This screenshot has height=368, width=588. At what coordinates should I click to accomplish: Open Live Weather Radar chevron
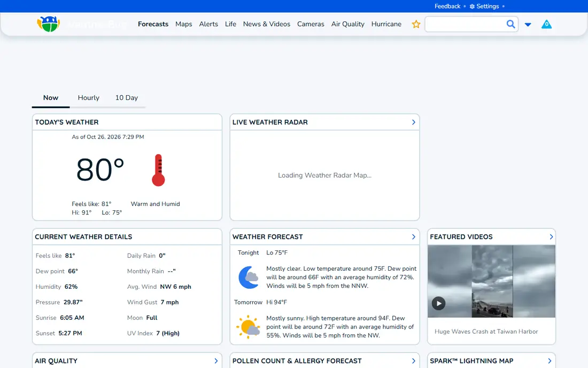(413, 122)
